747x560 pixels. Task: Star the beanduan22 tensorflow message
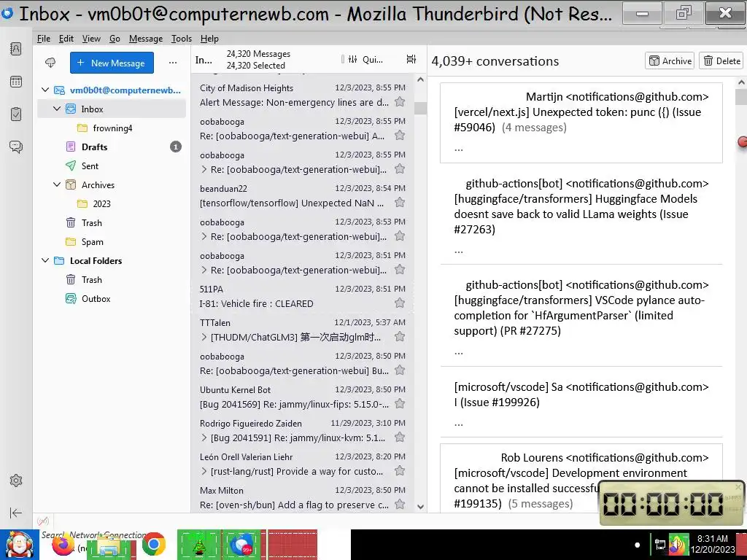pos(400,203)
